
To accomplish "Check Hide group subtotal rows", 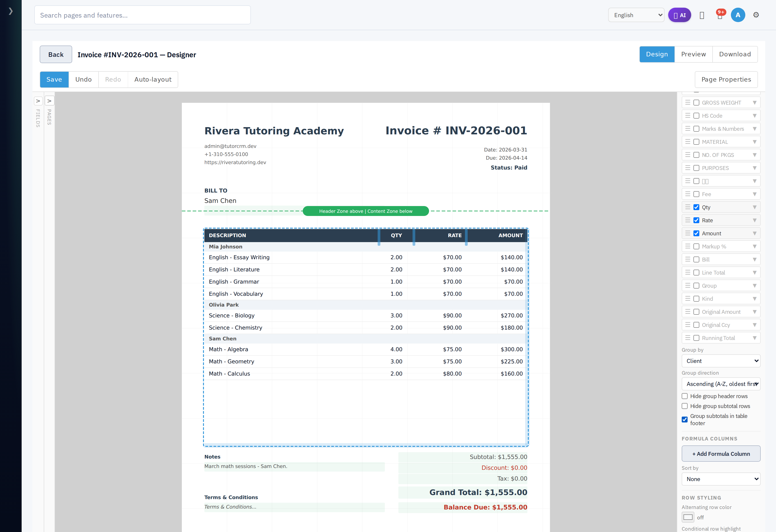I will click(x=684, y=406).
